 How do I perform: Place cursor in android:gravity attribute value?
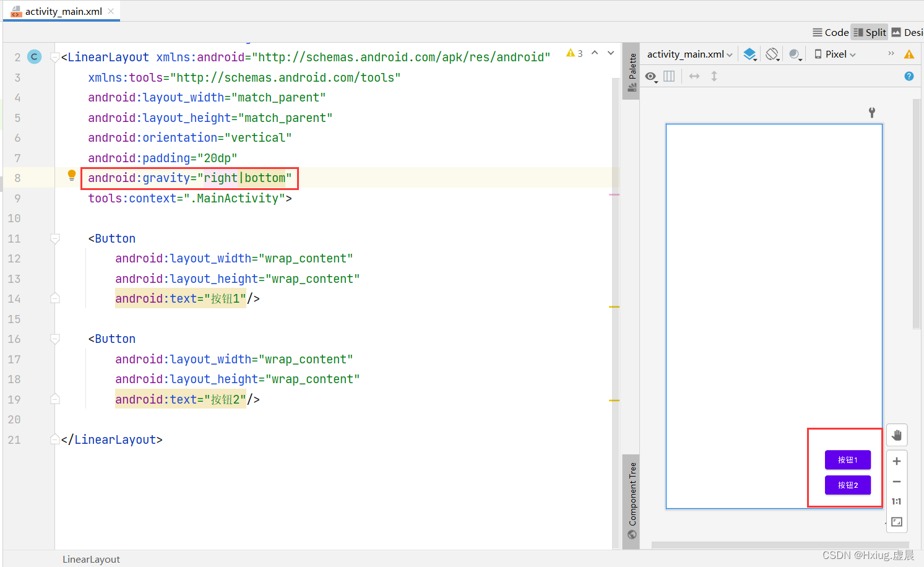[244, 178]
